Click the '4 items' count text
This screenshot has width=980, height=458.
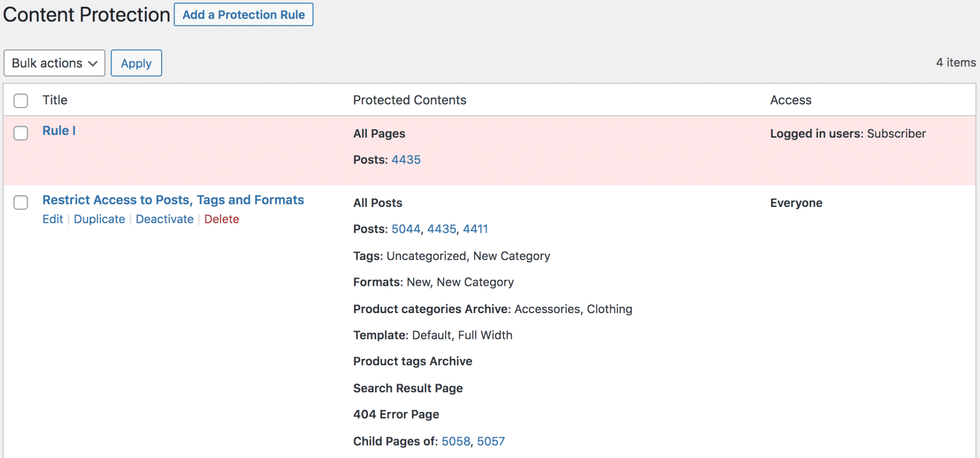(x=956, y=63)
